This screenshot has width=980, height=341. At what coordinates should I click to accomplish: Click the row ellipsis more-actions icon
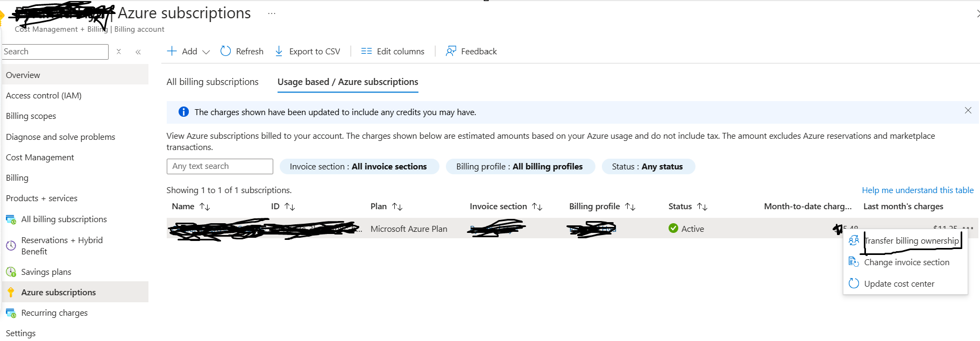pos(968,228)
